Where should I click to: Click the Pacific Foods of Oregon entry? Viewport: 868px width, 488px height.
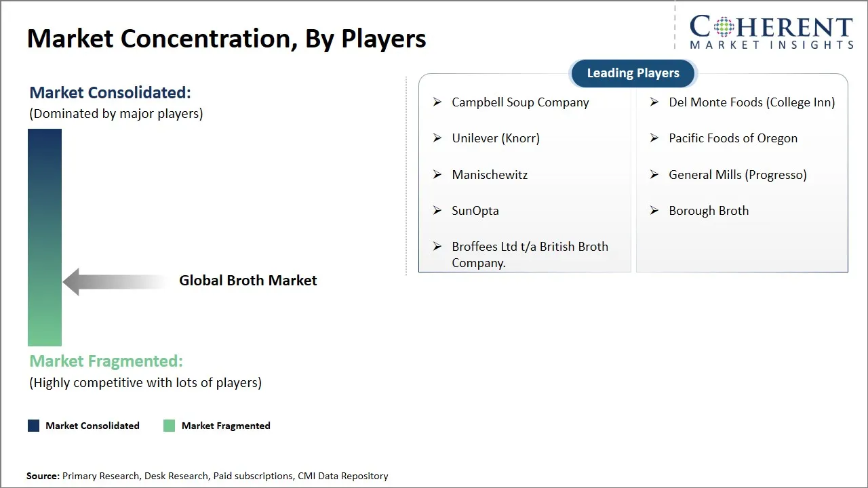(x=732, y=138)
